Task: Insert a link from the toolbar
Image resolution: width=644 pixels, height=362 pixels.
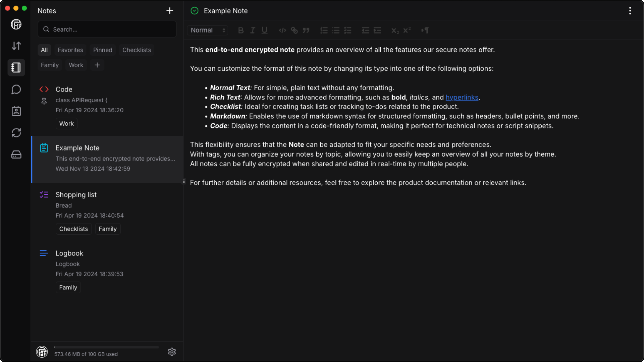Action: pyautogui.click(x=294, y=31)
